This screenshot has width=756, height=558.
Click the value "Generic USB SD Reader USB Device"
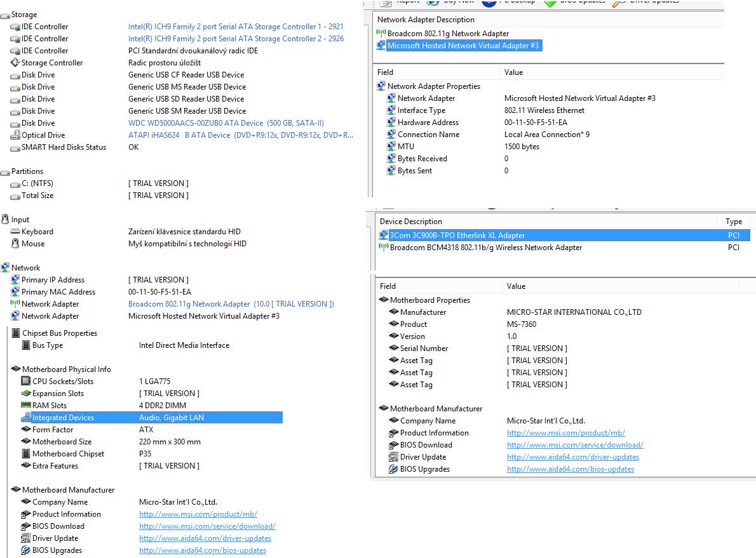[186, 99]
